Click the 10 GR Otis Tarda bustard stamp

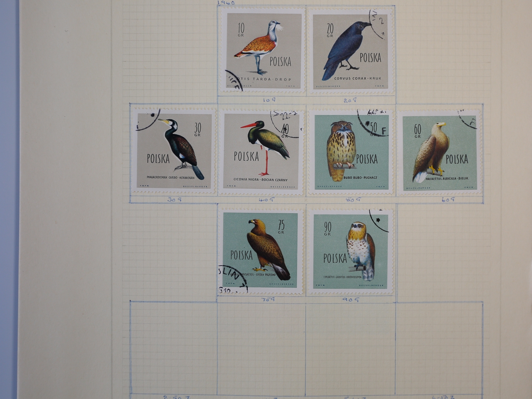pos(262,52)
